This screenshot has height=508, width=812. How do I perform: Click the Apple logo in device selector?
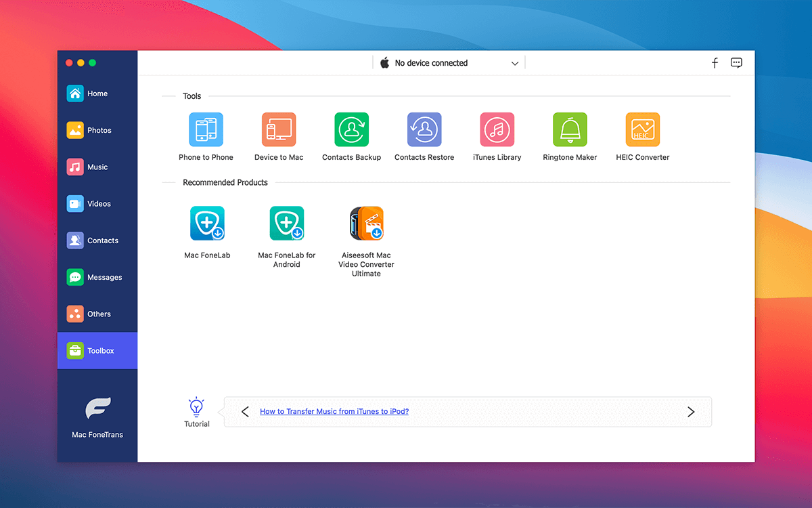point(384,63)
